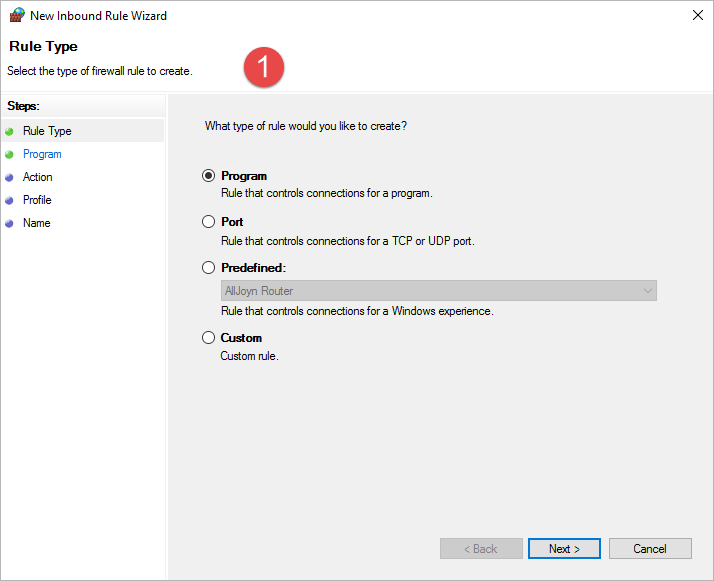Click the disabled Back button
714x581 pixels.
pyautogui.click(x=481, y=549)
